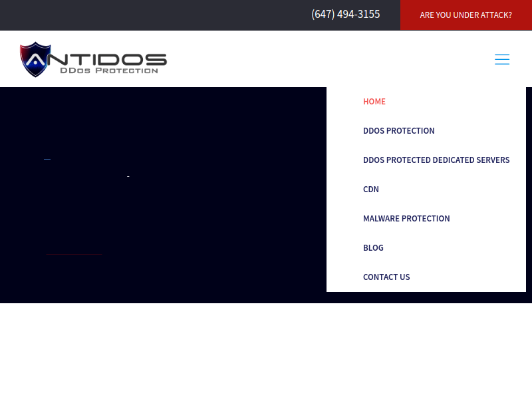
Task: Call the (647) 494-3155 phone number
Action: (346, 15)
